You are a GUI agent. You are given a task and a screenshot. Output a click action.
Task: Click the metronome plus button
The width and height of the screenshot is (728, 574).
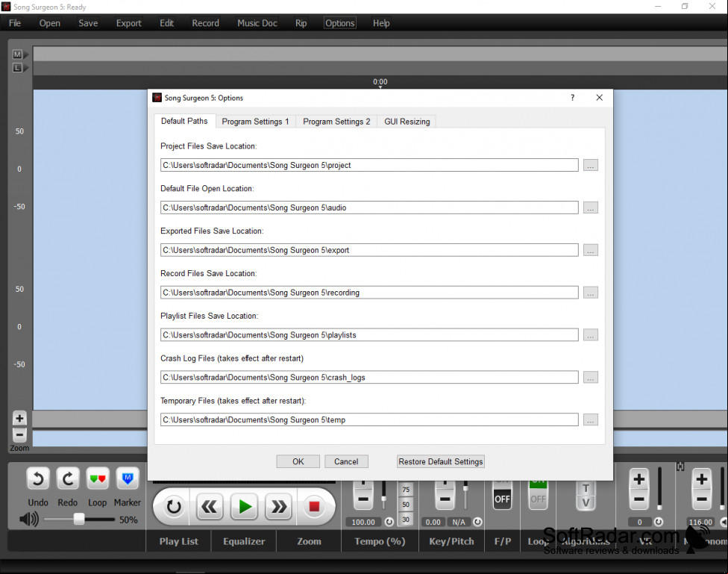pos(702,478)
